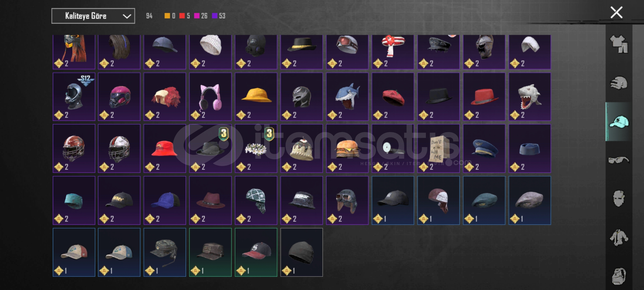Image resolution: width=644 pixels, height=290 pixels.
Task: Open the jacket category sidebar icon
Action: tap(619, 237)
